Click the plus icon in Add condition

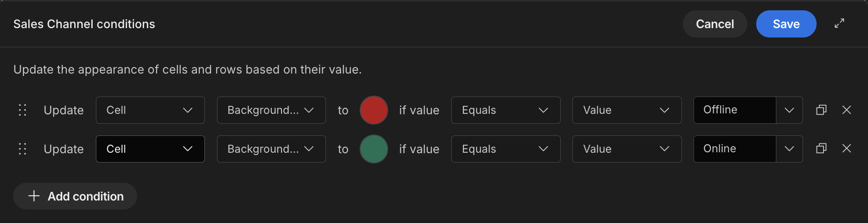click(x=34, y=196)
